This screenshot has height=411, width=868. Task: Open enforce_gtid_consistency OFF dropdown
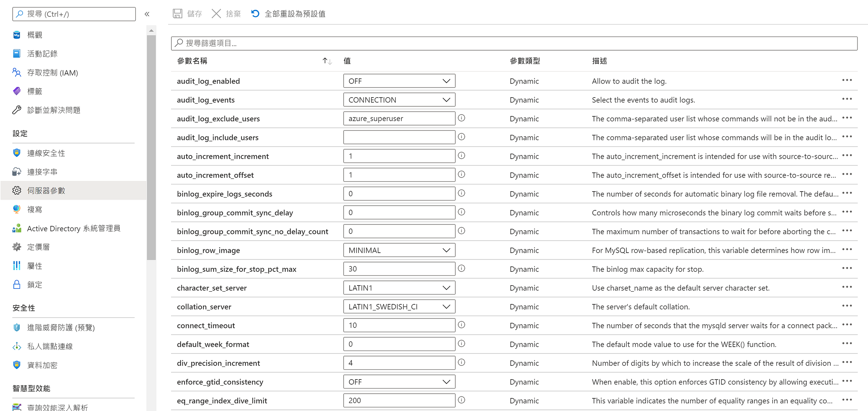399,382
